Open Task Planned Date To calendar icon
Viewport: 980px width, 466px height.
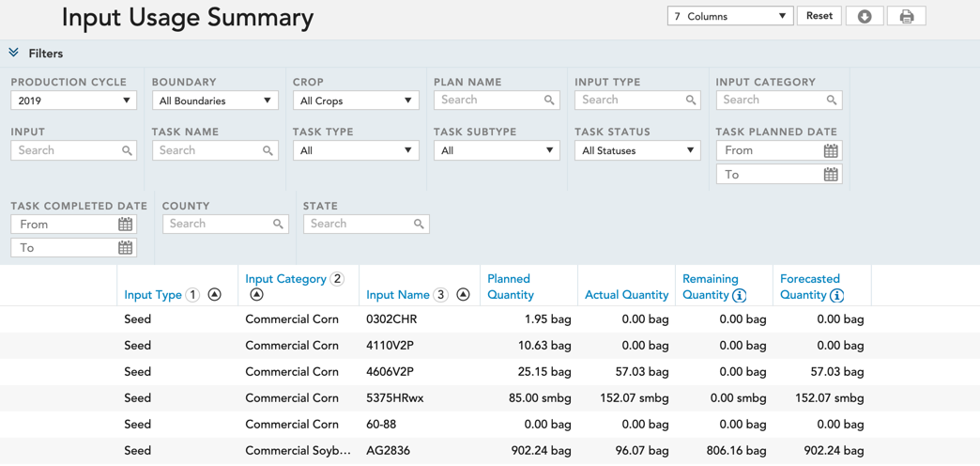click(830, 175)
